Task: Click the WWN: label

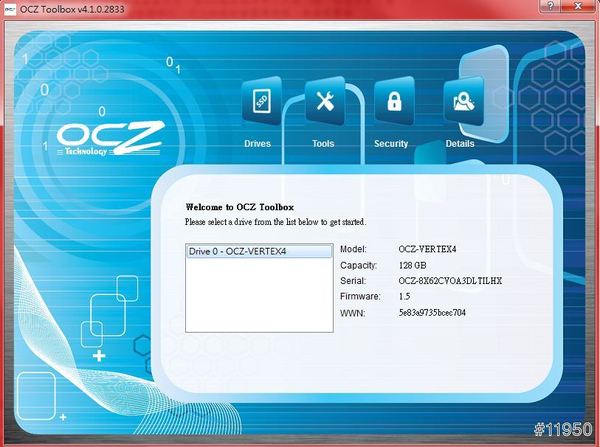Action: coord(352,313)
